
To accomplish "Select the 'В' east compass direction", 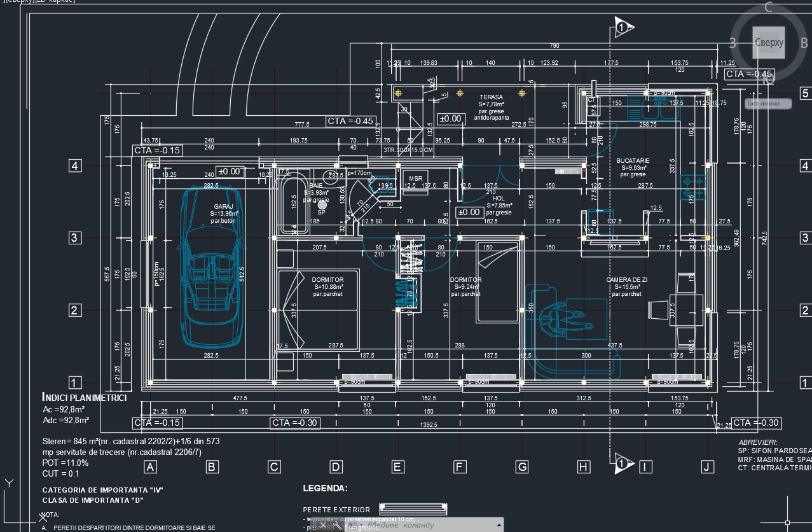I will pyautogui.click(x=804, y=43).
